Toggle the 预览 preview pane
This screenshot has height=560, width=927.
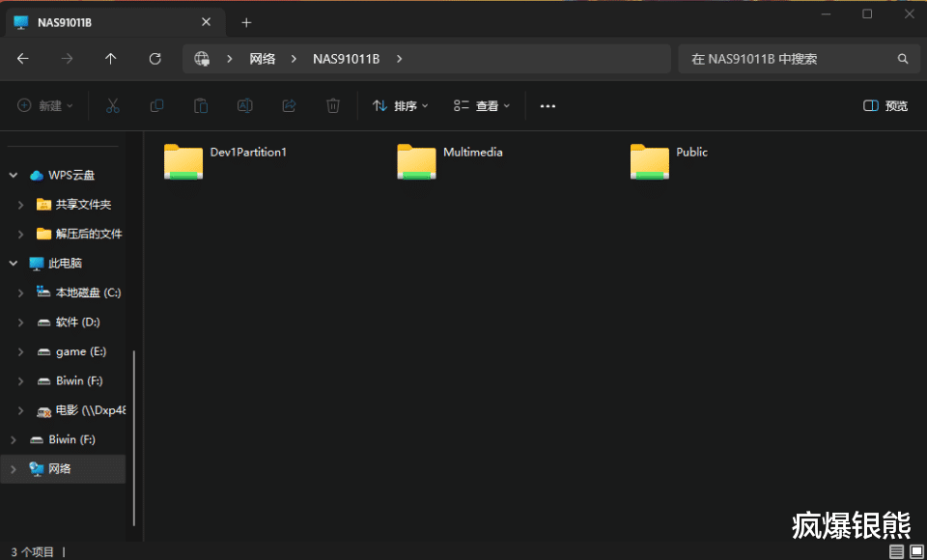click(x=885, y=106)
